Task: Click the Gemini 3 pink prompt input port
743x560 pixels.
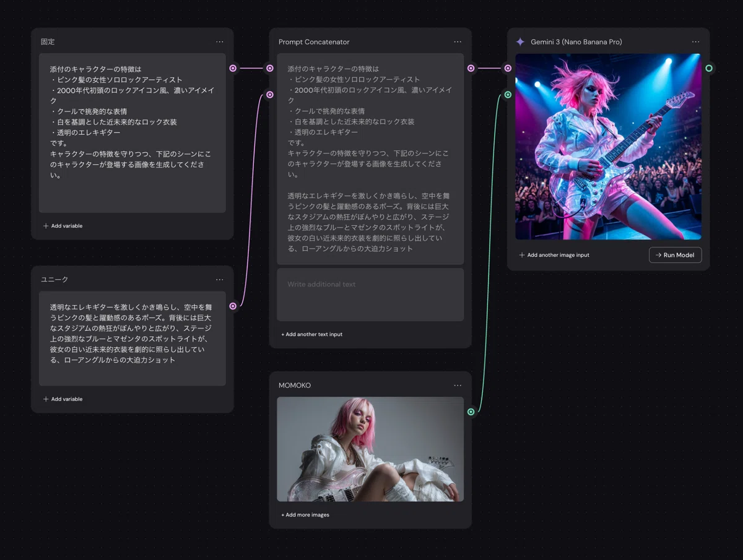Action: pyautogui.click(x=508, y=68)
